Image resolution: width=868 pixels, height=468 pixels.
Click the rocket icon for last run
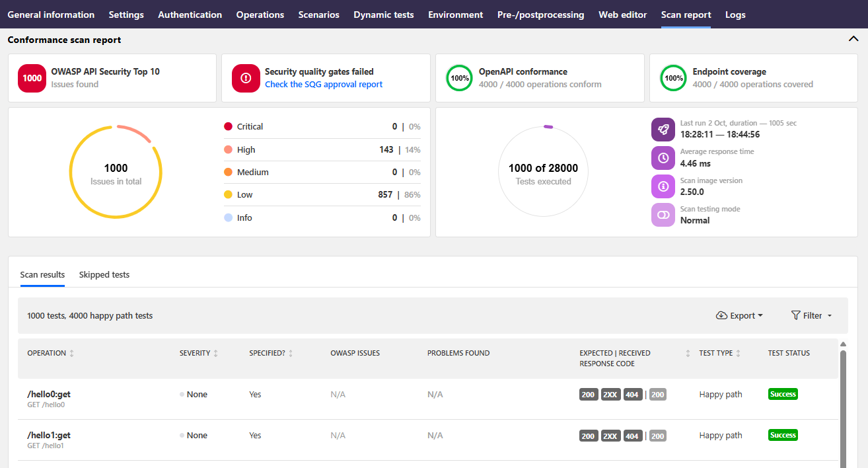[x=663, y=130]
